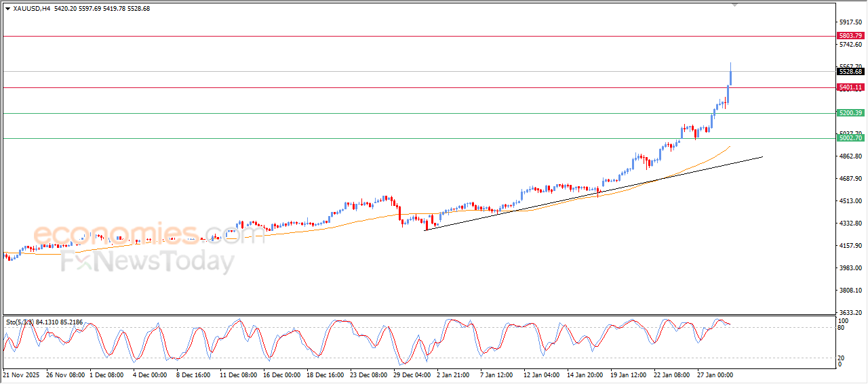Click the green 5200.39 level label
Viewport: 868px width, 384px height.
coord(850,113)
